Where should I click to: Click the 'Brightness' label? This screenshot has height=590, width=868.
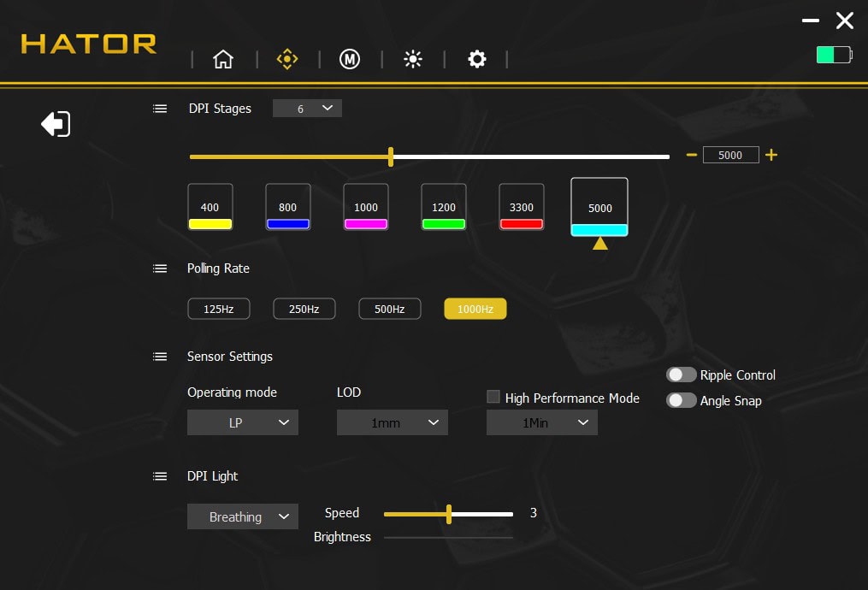[342, 537]
